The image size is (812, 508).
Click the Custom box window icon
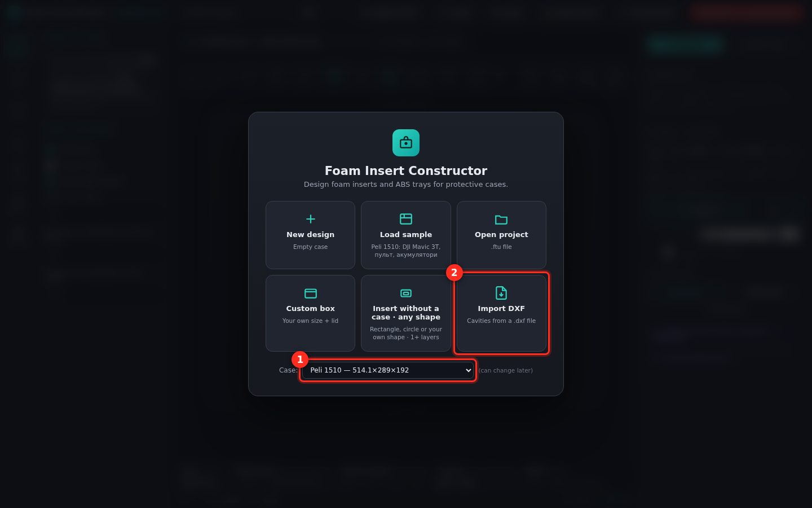310,293
